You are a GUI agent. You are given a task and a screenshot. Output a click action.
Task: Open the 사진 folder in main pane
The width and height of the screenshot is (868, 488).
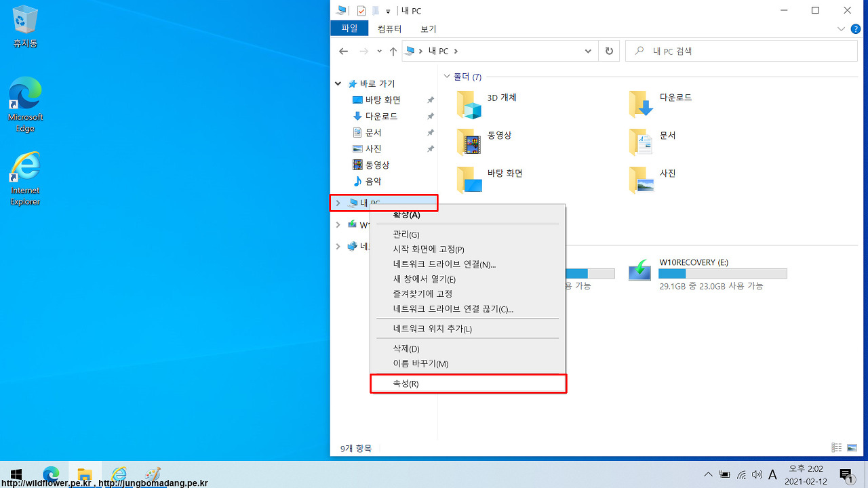(652, 180)
